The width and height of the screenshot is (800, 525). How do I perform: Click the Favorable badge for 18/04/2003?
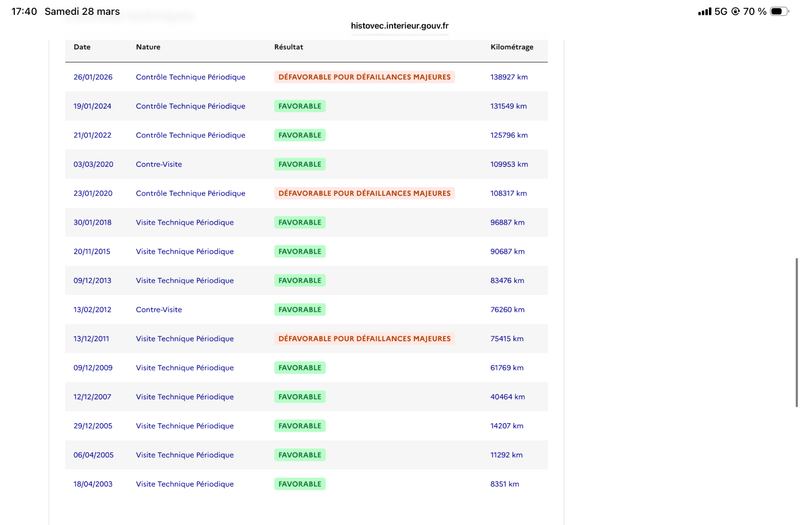pos(300,484)
